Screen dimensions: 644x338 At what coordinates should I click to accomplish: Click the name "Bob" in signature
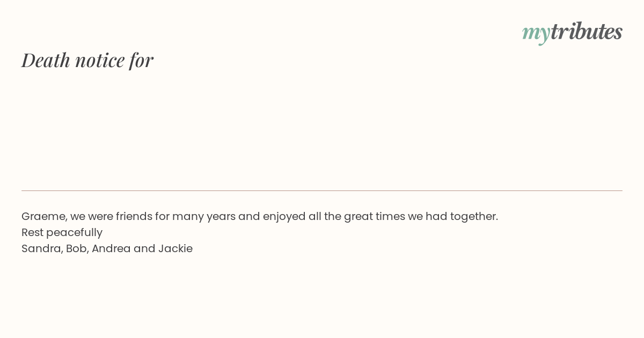click(76, 248)
